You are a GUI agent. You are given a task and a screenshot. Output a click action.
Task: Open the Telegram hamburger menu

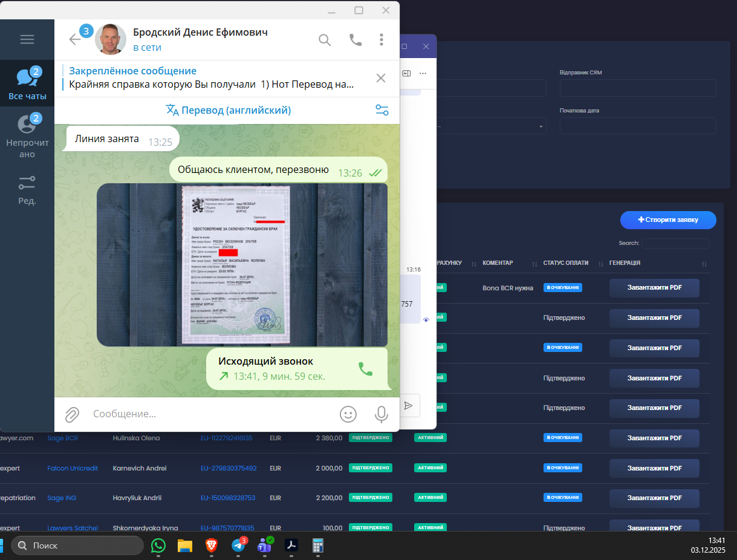click(x=27, y=39)
